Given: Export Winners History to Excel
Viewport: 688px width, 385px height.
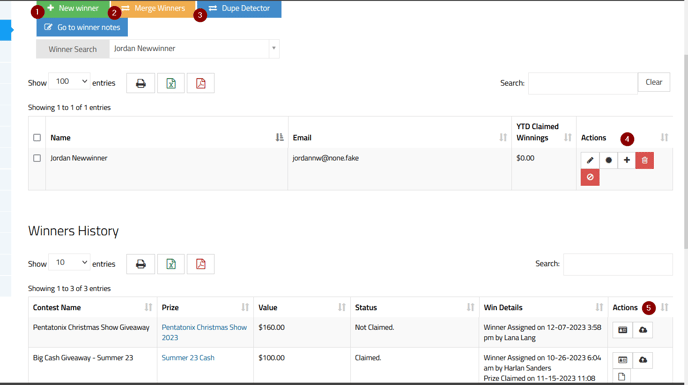Looking at the screenshot, I should click(171, 264).
